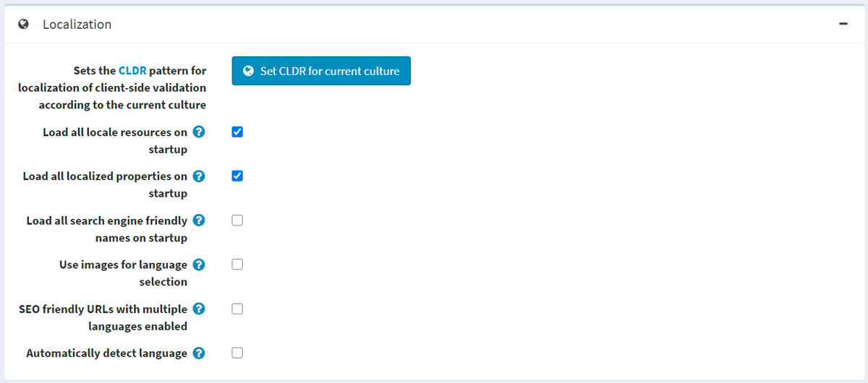868x383 pixels.
Task: Click help icon for localized properties on startup
Action: click(199, 176)
